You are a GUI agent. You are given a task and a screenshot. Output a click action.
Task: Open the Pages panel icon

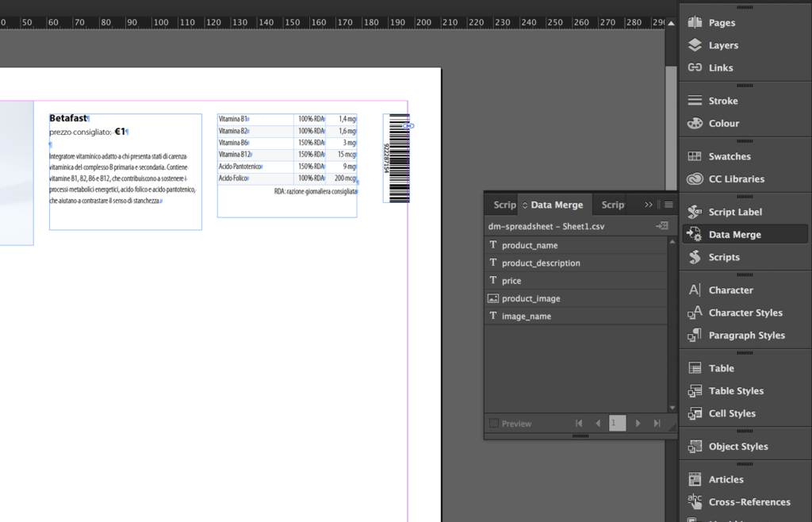tap(695, 22)
